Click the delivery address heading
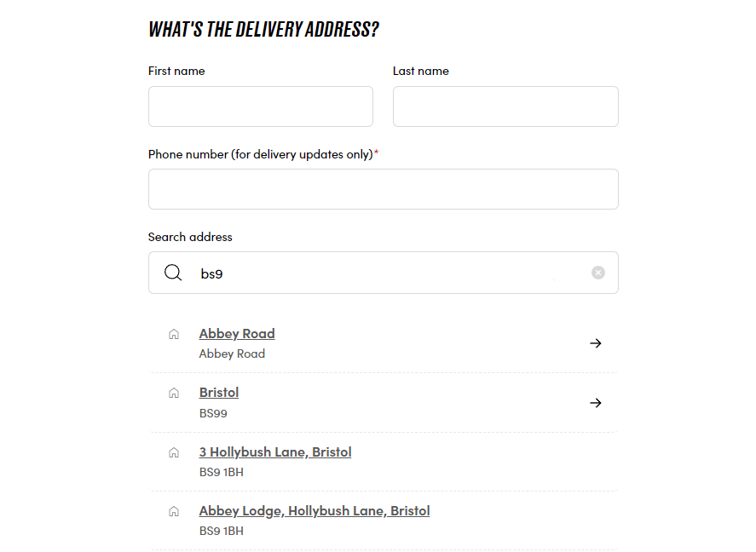The image size is (756, 552). (x=263, y=28)
